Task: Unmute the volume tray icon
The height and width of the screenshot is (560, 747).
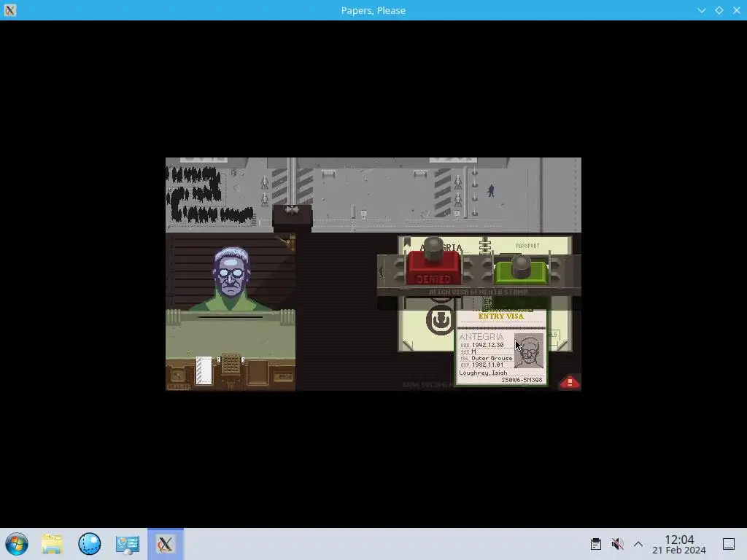Action: 617,544
